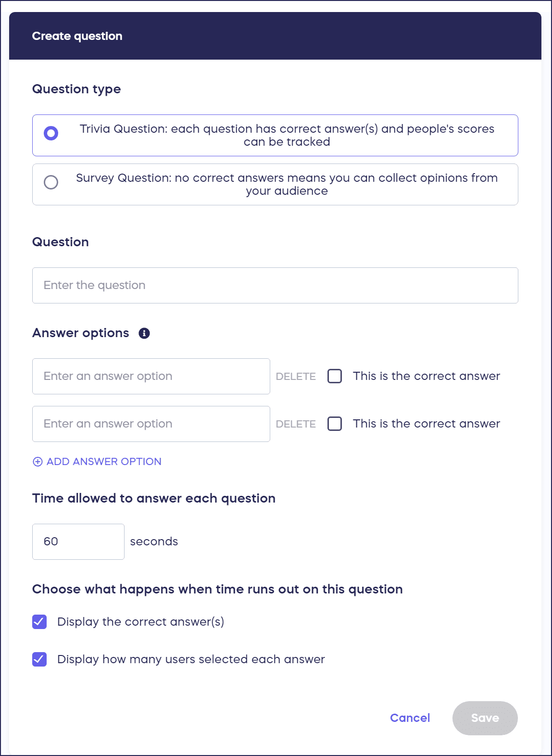Select the Trivia Question radio button
This screenshot has height=756, width=552.
(51, 133)
